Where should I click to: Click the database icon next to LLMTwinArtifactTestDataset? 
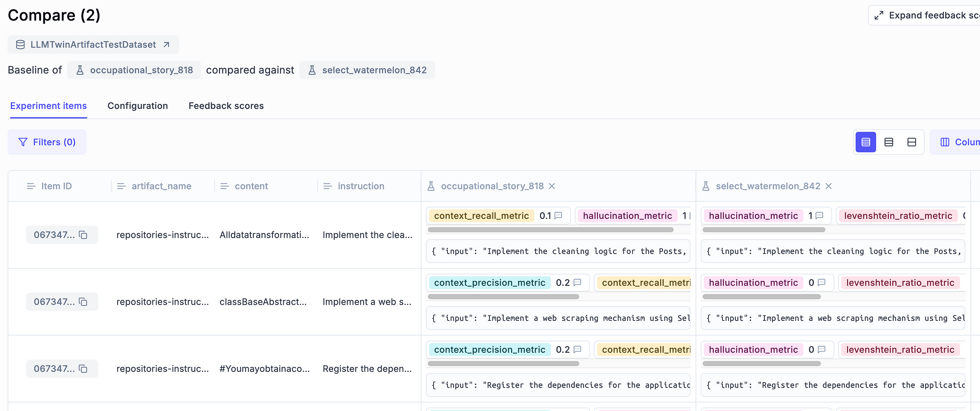tap(21, 45)
